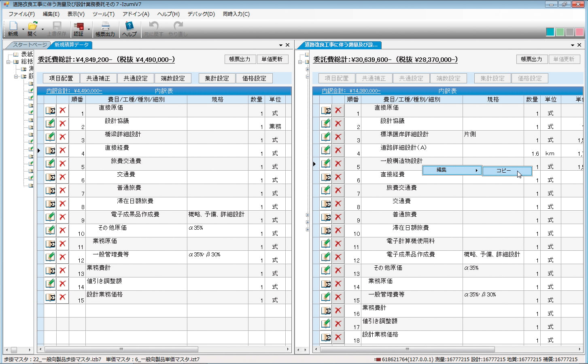588x364 pixels.
Task: Click edit icon for left pane 値引き調整額 row
Action: [x=50, y=284]
